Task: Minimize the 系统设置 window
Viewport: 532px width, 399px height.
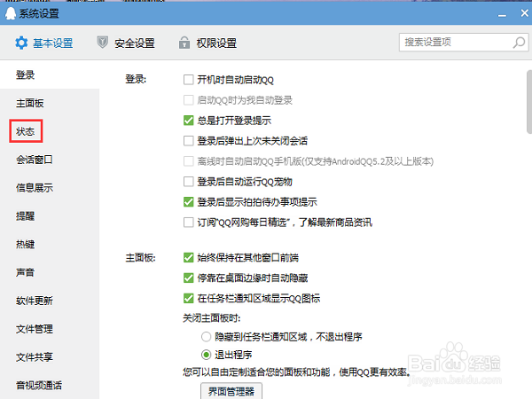Action: (502, 15)
